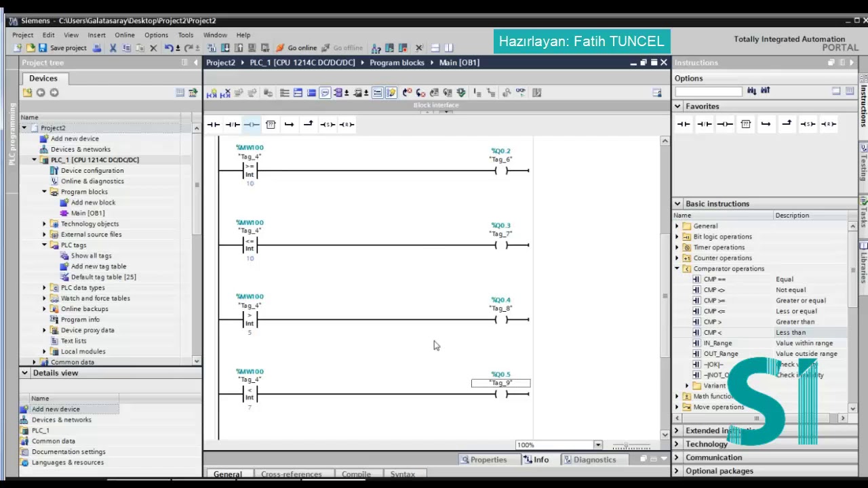Select Default tag table [25]

[103, 277]
